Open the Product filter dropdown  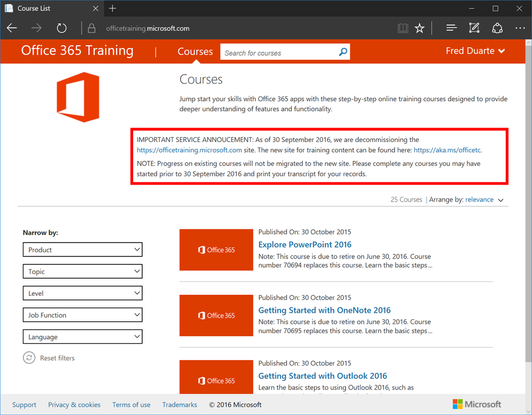coord(83,250)
